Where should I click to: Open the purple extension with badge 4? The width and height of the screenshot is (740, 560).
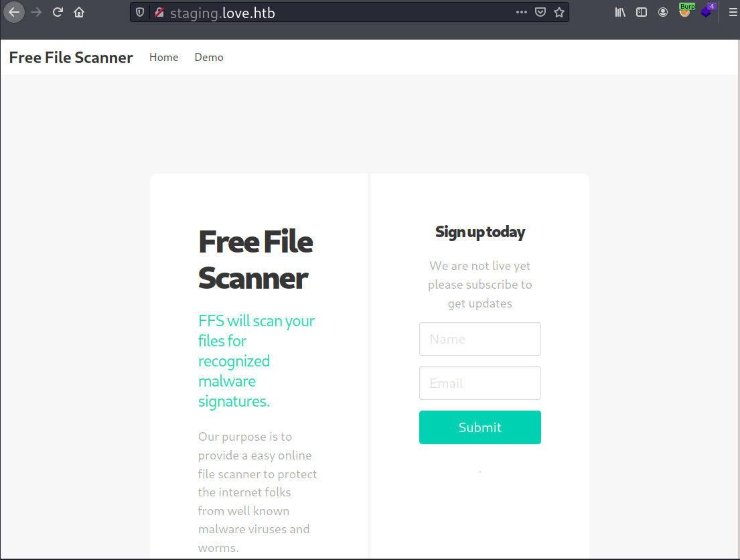[707, 11]
